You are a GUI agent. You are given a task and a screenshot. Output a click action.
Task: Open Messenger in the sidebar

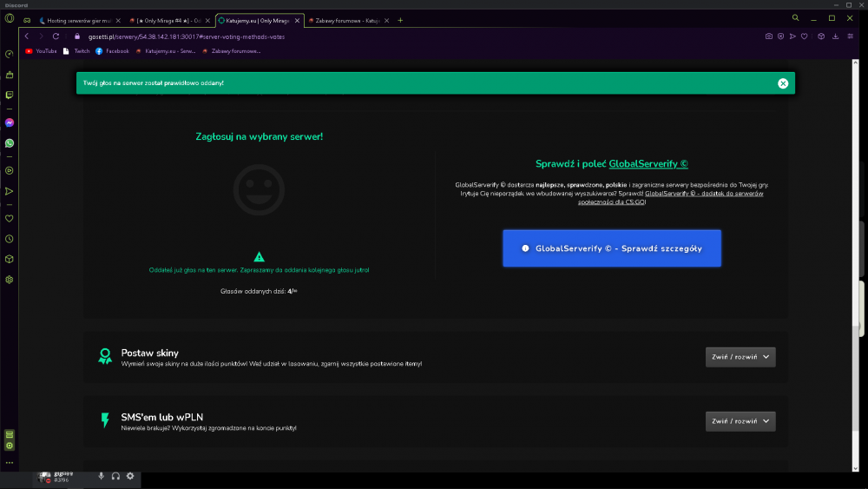point(10,122)
